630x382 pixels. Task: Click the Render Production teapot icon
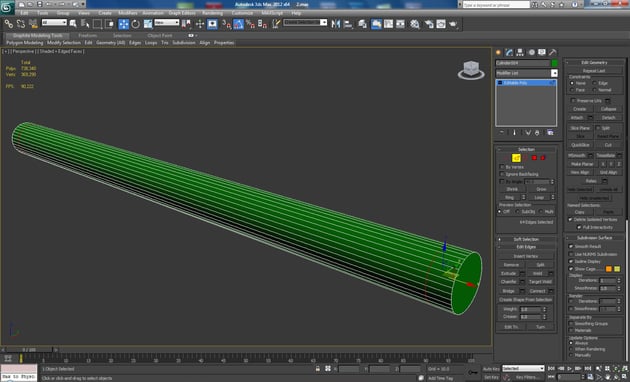tap(453, 24)
